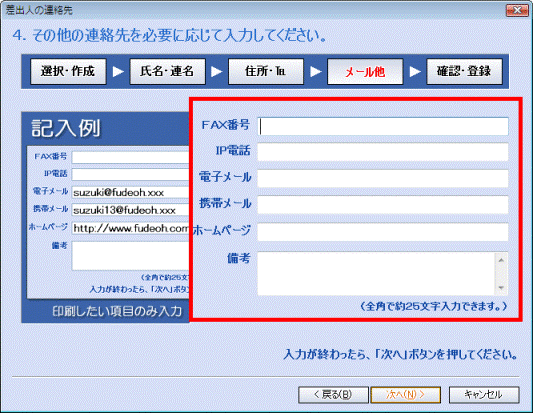This screenshot has width=533, height=413.
Task: Select the メール他 step
Action: click(365, 71)
